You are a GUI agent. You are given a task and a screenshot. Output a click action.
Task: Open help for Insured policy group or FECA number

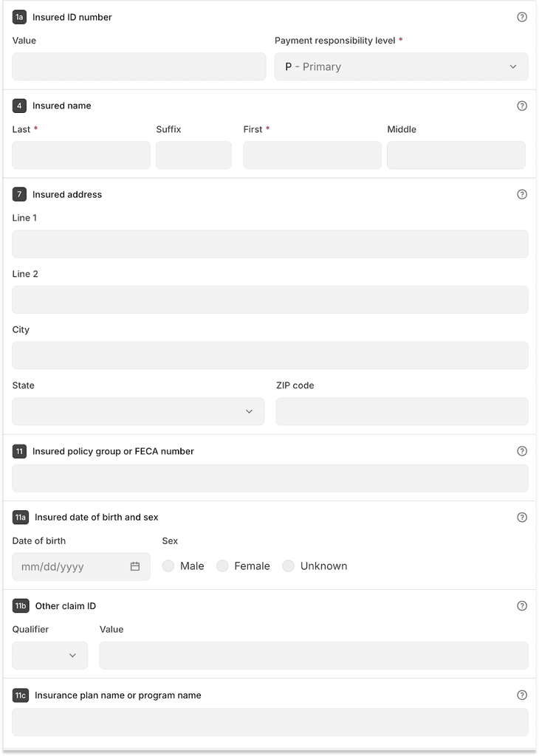(522, 450)
